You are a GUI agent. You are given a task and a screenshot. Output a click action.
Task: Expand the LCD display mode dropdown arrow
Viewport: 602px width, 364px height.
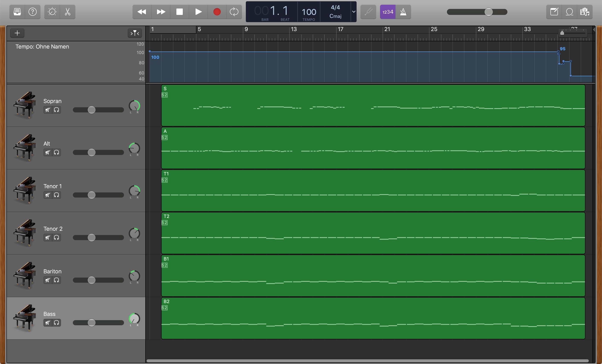click(354, 12)
